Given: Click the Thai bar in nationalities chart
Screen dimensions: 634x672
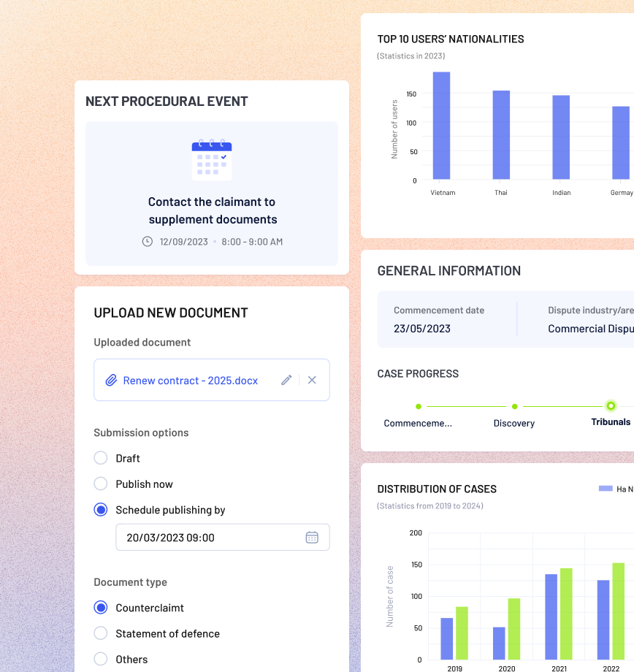Looking at the screenshot, I should coord(501,135).
